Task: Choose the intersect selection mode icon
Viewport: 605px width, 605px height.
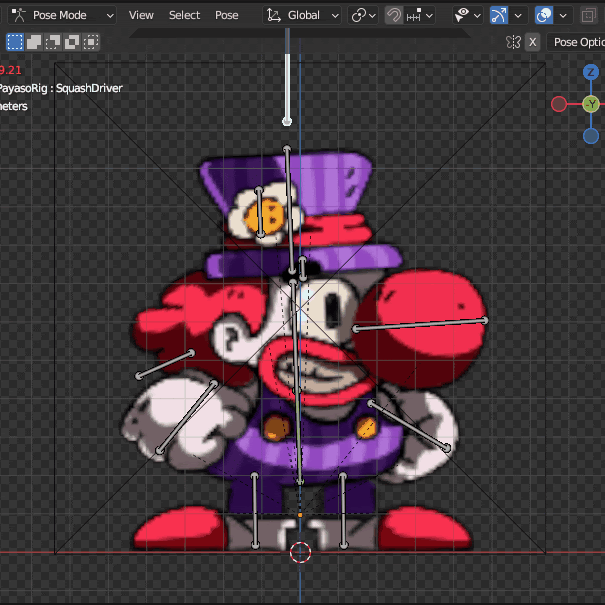Action: coord(91,42)
